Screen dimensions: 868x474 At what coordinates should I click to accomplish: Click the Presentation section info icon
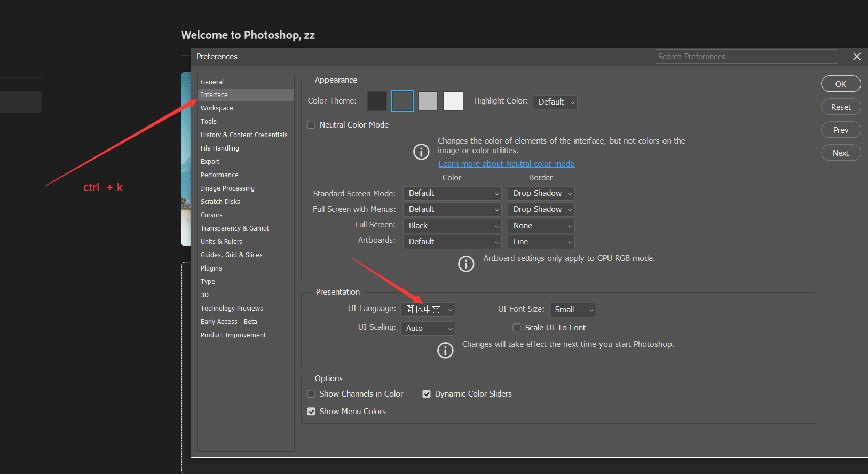pos(445,350)
